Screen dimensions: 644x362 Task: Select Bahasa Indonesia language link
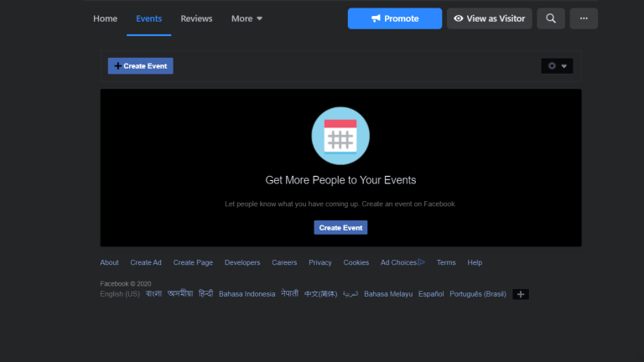247,294
